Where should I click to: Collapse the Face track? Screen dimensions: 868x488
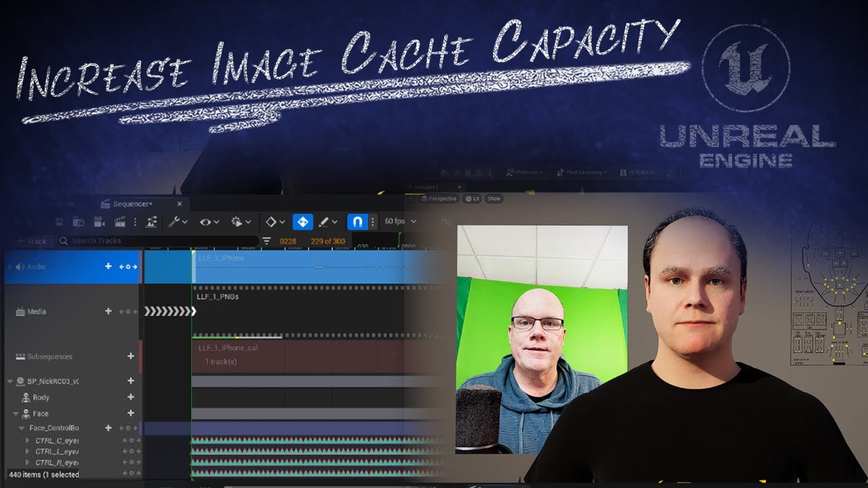click(16, 413)
